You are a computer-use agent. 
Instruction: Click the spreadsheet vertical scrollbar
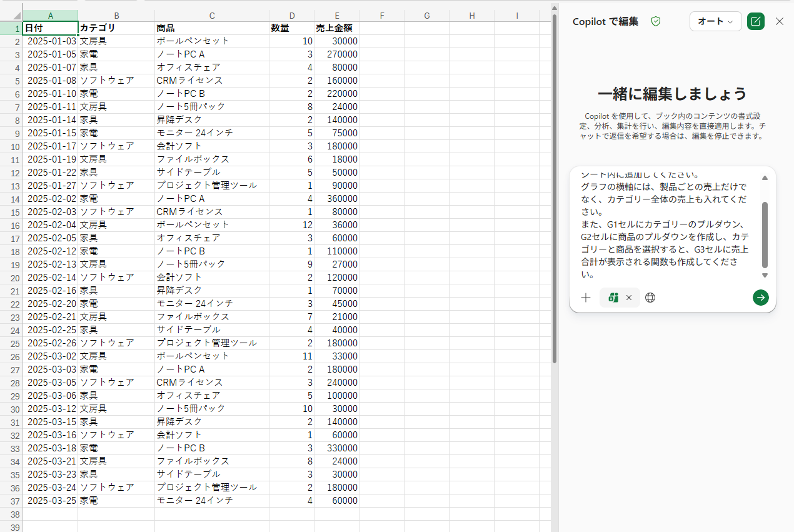pos(554,188)
